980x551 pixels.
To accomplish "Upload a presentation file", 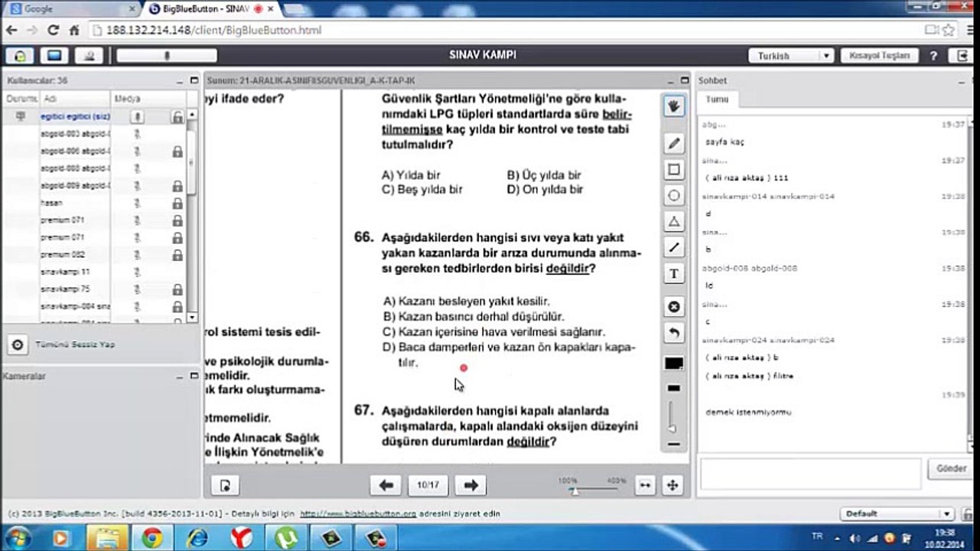I will (224, 485).
